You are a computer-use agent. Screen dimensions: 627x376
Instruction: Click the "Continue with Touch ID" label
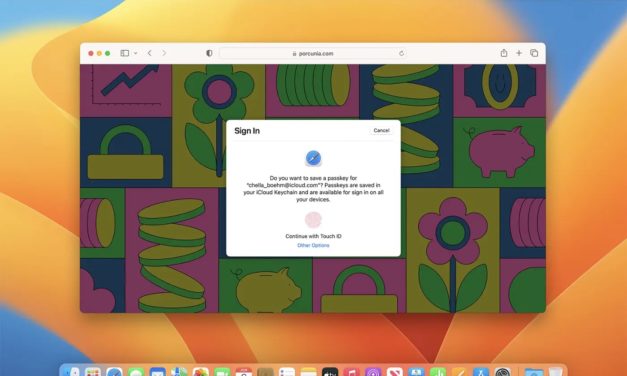click(x=313, y=236)
